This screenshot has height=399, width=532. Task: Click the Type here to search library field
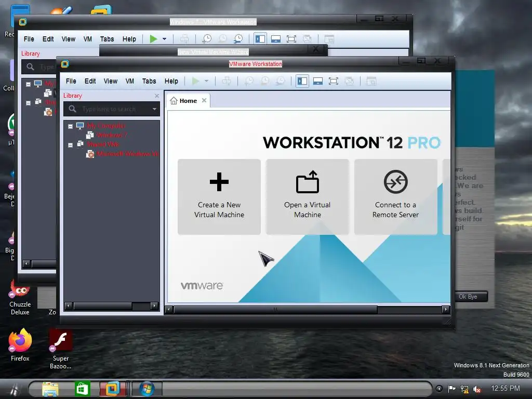tap(111, 109)
